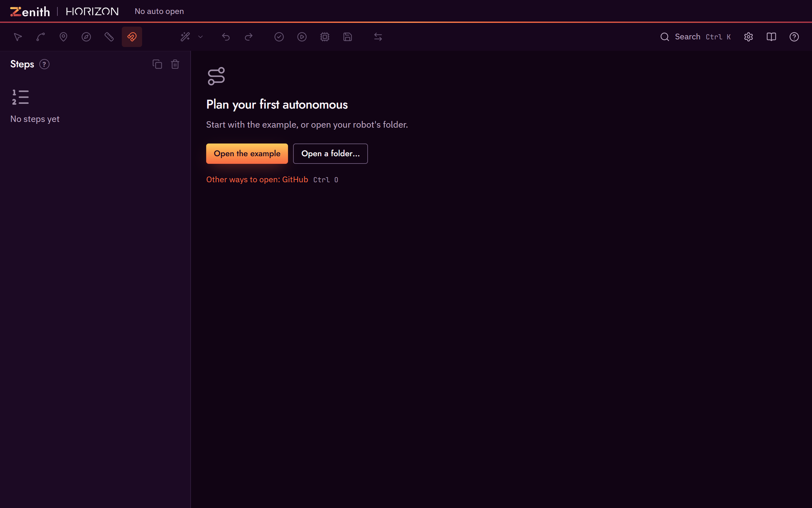Select the compass heading tool
The height and width of the screenshot is (508, 812).
coord(86,37)
